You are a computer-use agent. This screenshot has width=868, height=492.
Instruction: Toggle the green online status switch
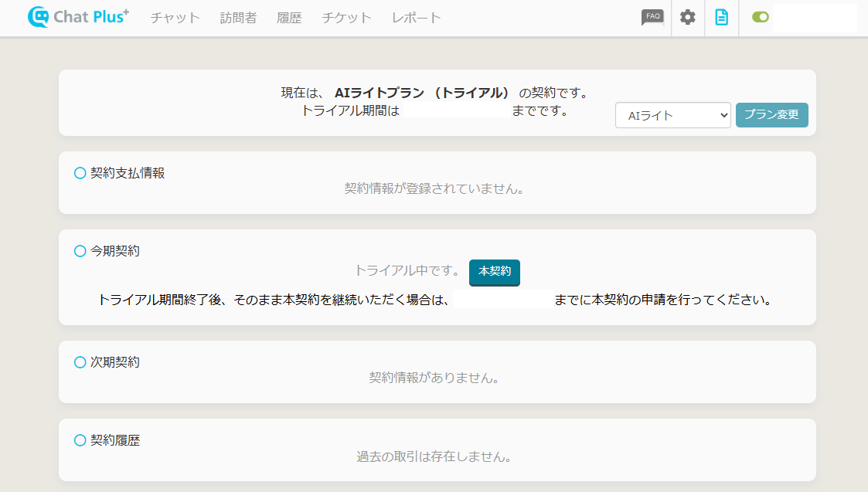761,17
